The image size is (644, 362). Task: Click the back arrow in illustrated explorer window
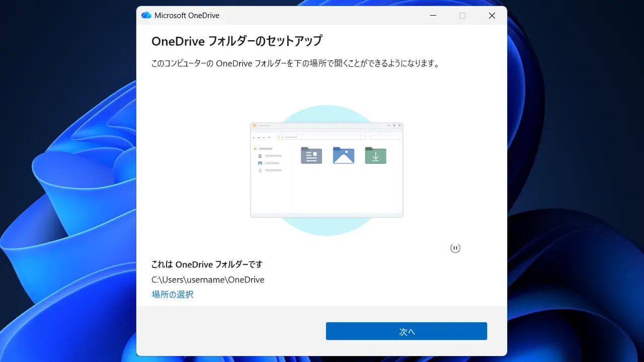pyautogui.click(x=254, y=137)
